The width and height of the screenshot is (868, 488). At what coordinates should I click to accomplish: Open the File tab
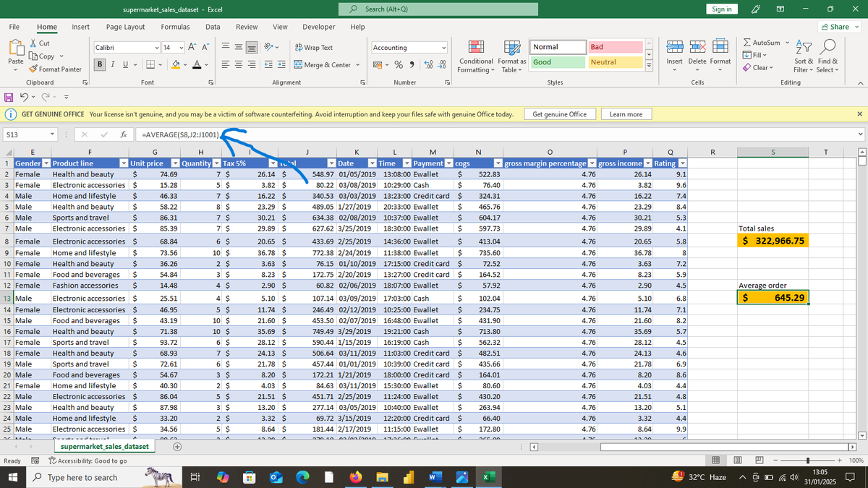[x=14, y=27]
